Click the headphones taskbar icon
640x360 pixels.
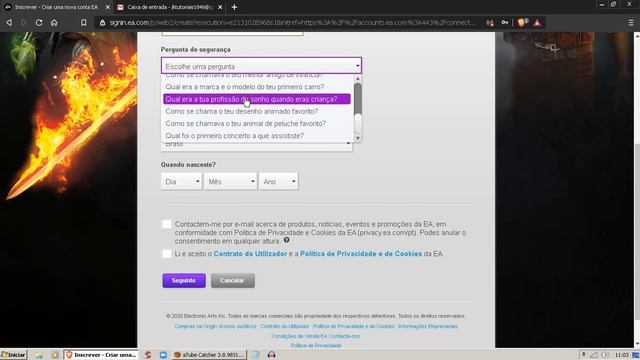[x=271, y=355]
